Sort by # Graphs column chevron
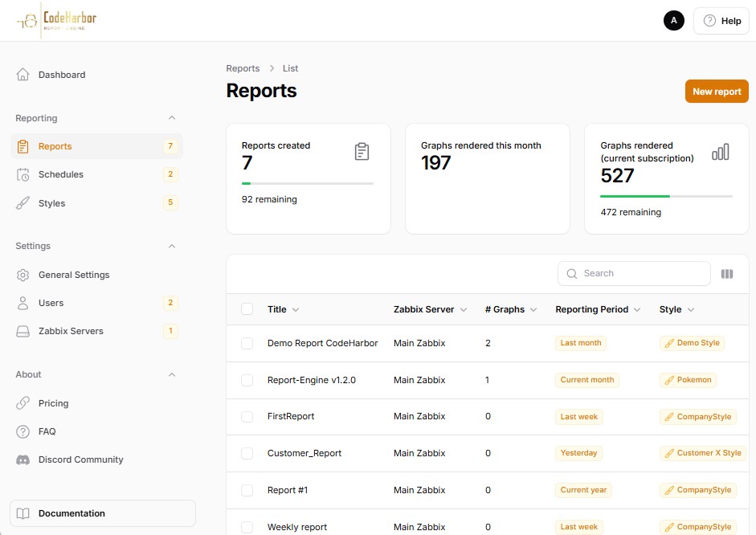This screenshot has width=756, height=535. [x=533, y=309]
